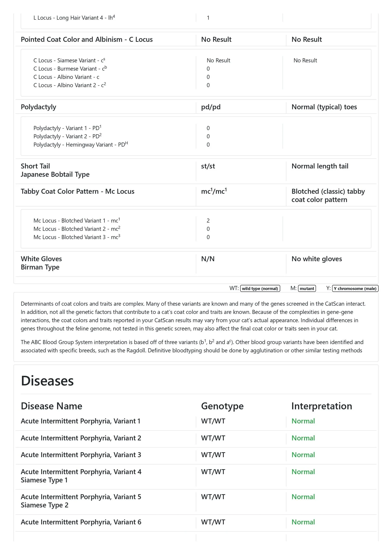Select the "Tabby Coat Color Pattern - Mc Locus" row
392x555 pixels.
(77, 192)
